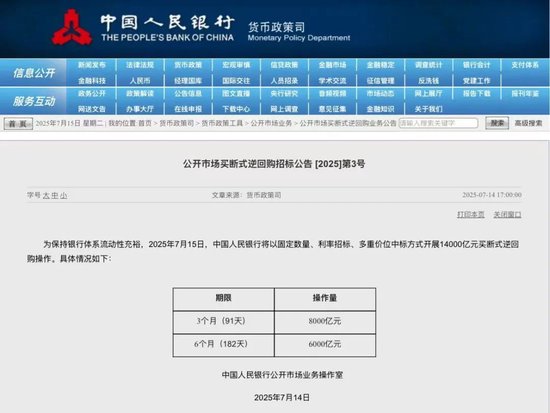Go to the 报刊年鉴 section
Screen dimensions: 550x413
(x=525, y=93)
